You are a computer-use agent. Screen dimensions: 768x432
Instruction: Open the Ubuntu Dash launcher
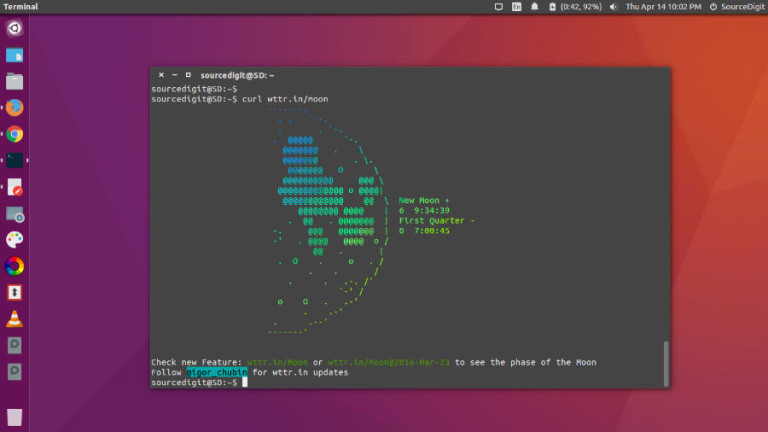(x=14, y=28)
